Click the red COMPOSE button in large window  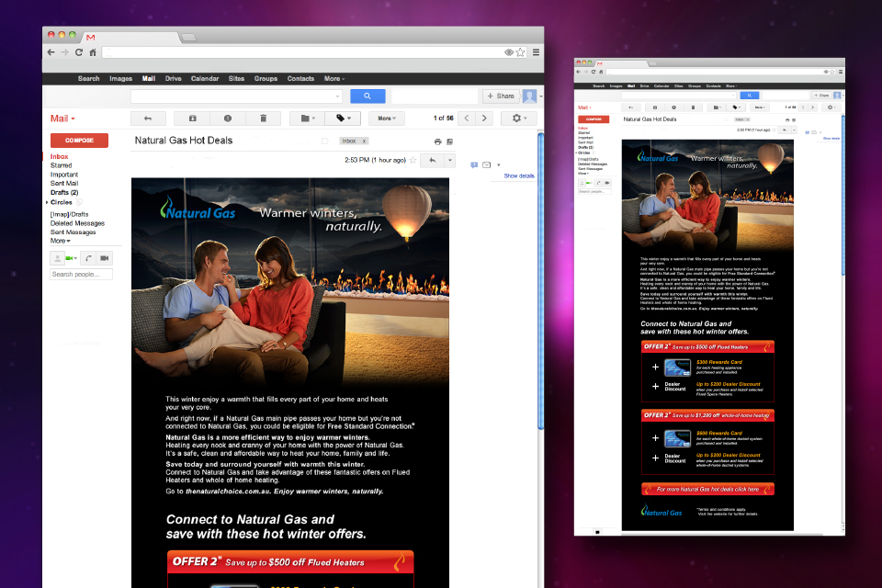coord(79,141)
